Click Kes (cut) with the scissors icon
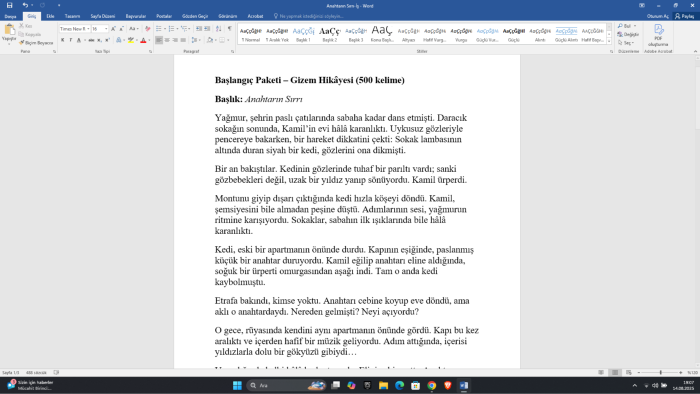Screen dimensions: 700x394 (26, 26)
